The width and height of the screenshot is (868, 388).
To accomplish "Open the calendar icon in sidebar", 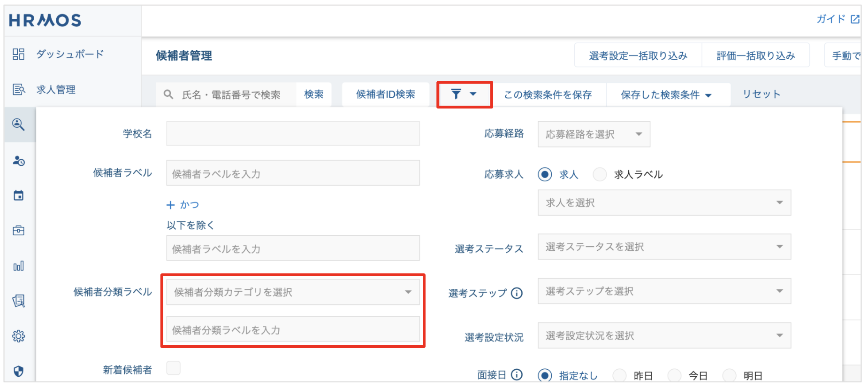I will (19, 195).
